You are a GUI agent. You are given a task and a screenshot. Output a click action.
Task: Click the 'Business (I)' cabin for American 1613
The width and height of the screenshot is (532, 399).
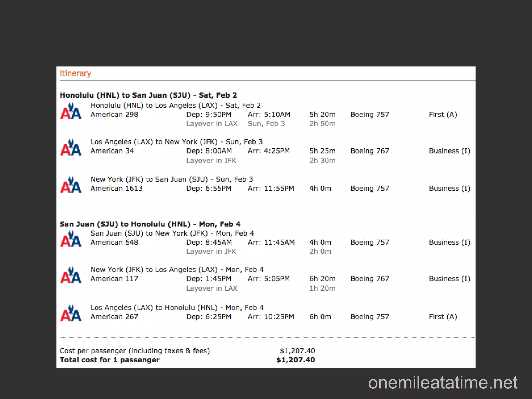point(450,189)
